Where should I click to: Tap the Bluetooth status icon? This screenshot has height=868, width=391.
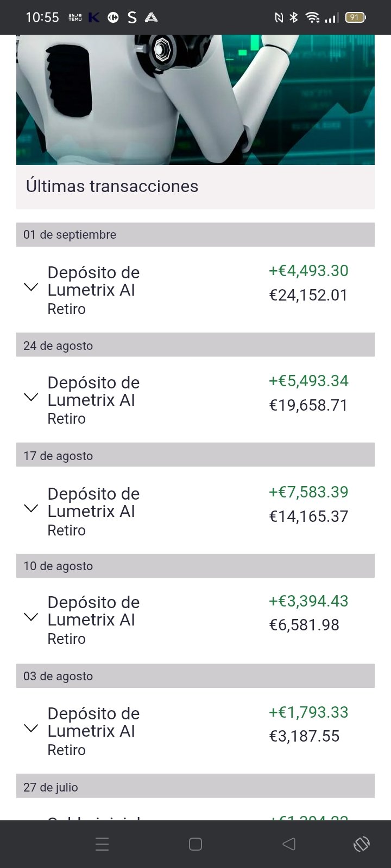[294, 17]
